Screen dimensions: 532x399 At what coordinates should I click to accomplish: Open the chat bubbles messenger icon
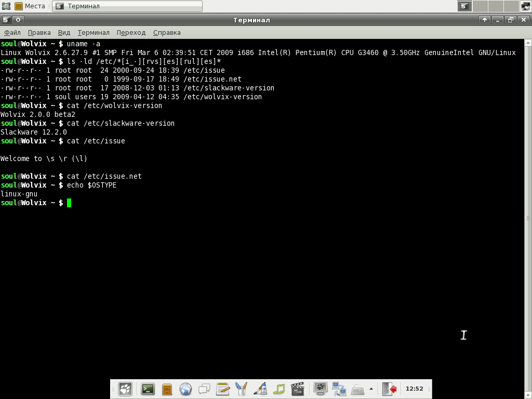(204, 389)
